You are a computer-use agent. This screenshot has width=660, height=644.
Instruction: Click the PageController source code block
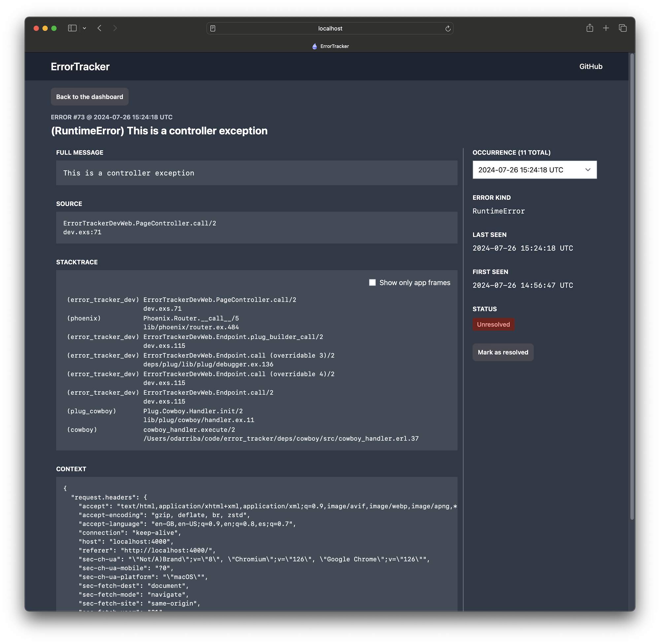click(x=256, y=227)
